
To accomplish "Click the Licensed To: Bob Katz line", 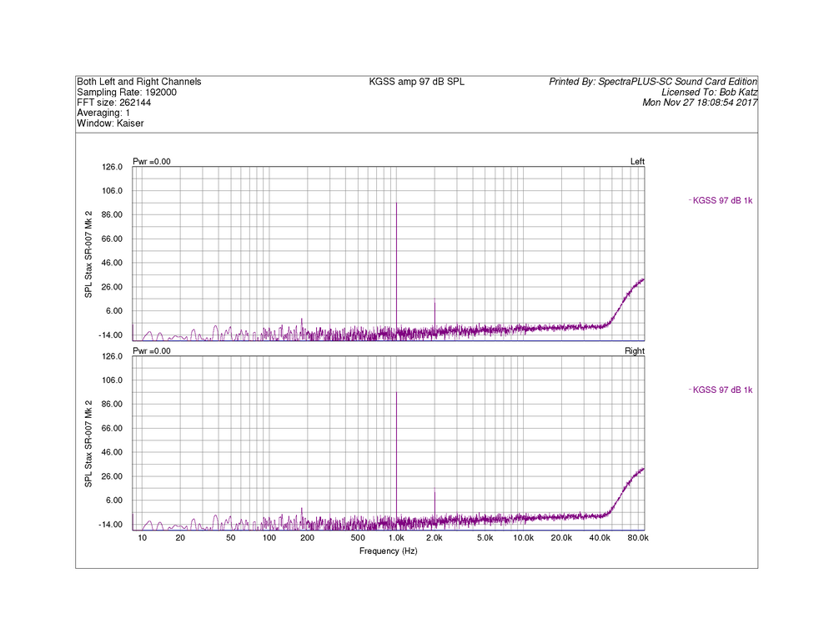I will tap(709, 93).
